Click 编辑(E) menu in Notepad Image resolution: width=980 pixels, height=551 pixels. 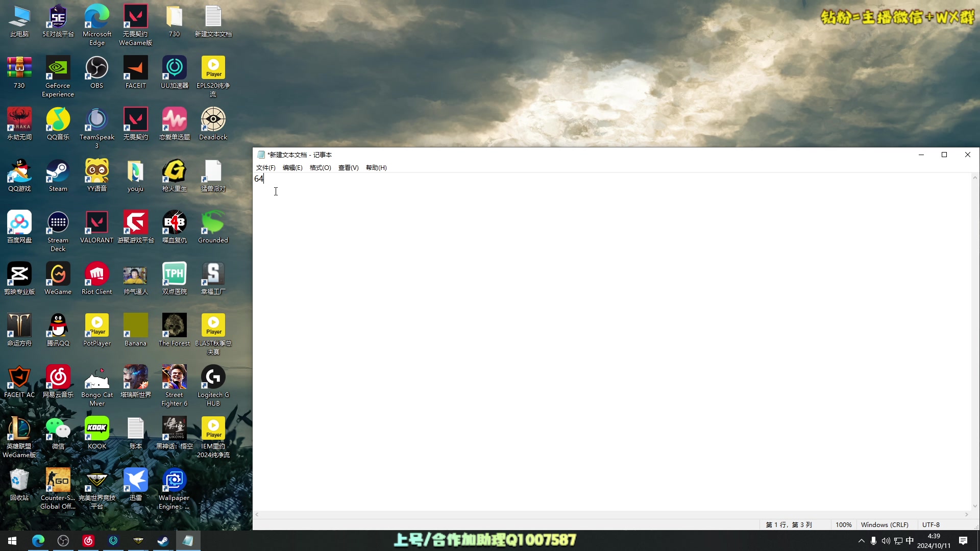pyautogui.click(x=292, y=167)
